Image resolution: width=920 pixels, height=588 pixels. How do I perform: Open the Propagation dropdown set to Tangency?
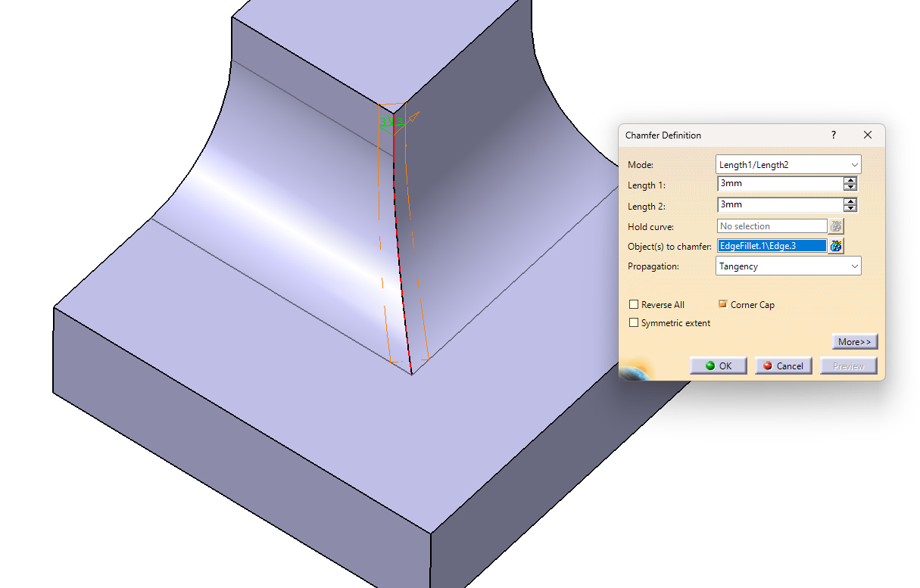[x=788, y=266]
